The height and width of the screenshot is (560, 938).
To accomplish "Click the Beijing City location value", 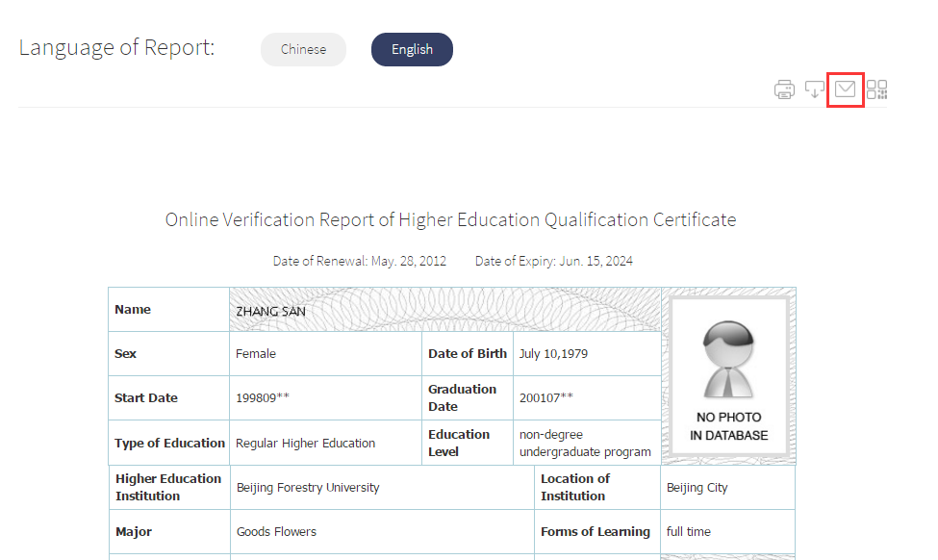I will pos(697,488).
